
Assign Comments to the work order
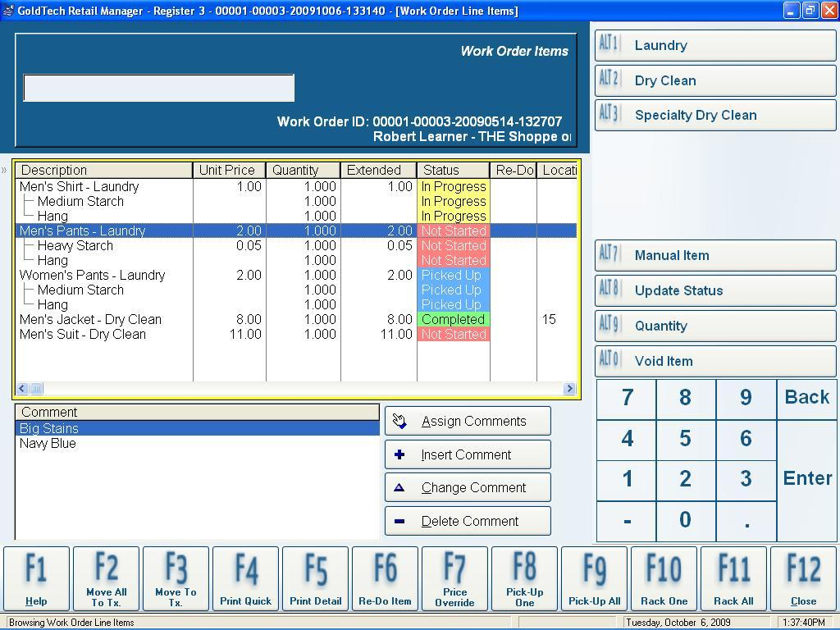tap(467, 421)
